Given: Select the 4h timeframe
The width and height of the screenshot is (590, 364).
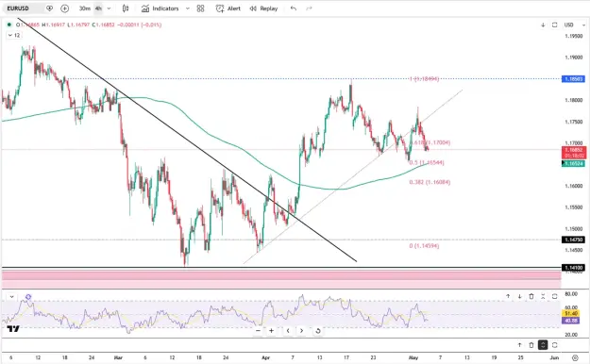Looking at the screenshot, I should (x=98, y=8).
